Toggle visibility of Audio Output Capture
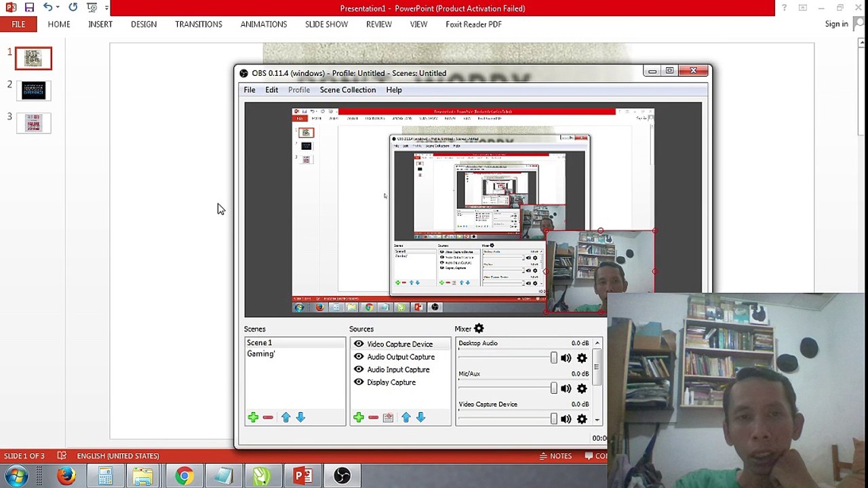The height and width of the screenshot is (488, 868). [359, 357]
